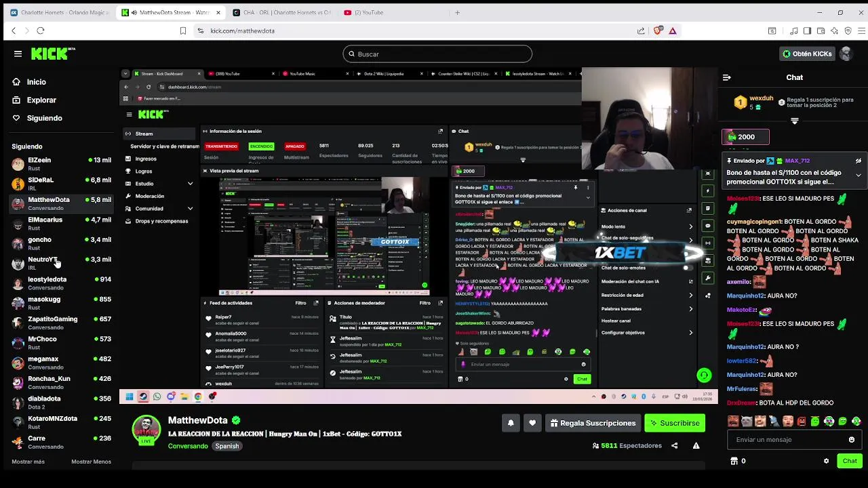Viewport: 868px width, 488px height.
Task: Open the user profile avatar menu
Action: [x=846, y=54]
